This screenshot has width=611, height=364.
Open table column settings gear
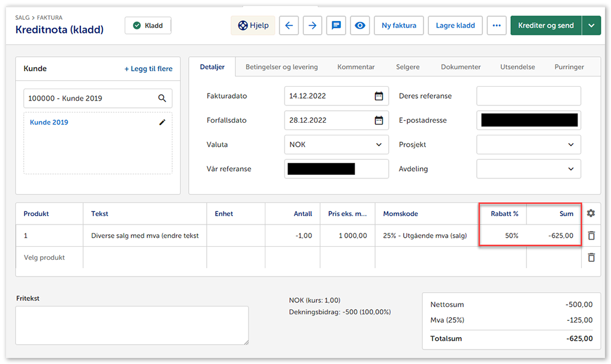click(x=591, y=214)
